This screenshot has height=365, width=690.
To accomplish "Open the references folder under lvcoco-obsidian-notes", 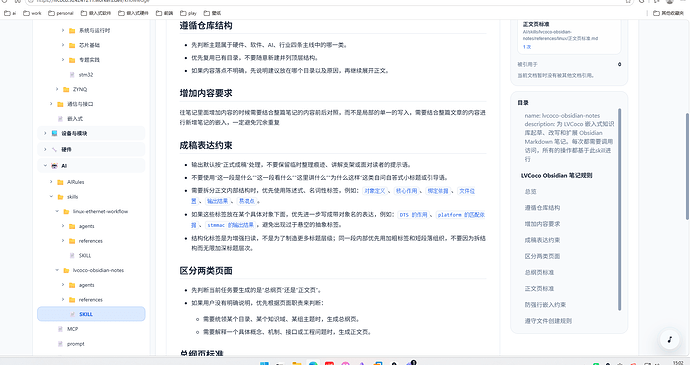I will tap(91, 300).
